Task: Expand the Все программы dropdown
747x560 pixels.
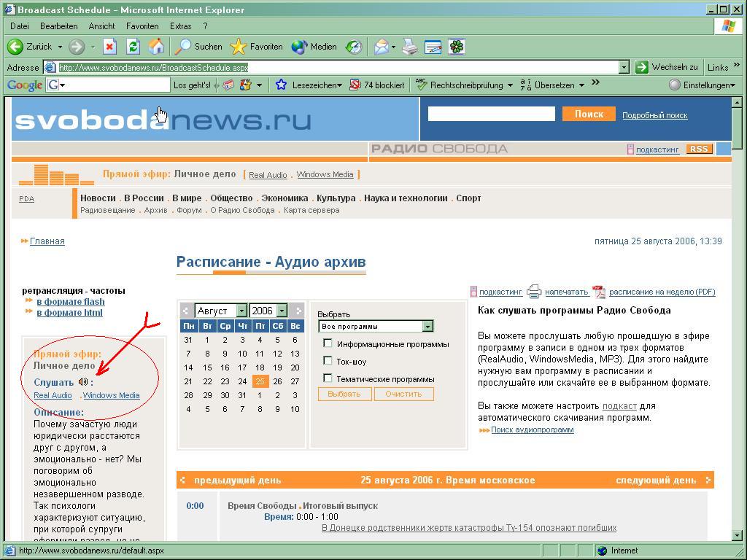Action: click(x=427, y=327)
